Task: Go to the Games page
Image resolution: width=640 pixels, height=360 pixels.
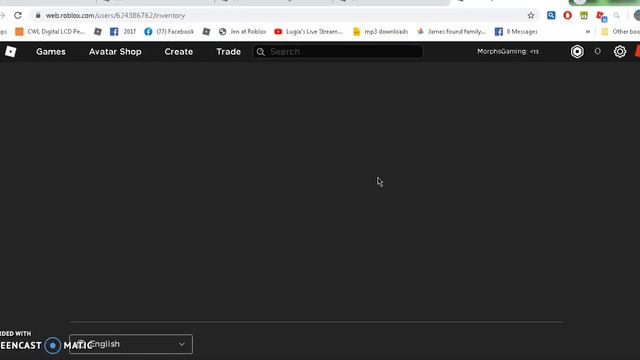Action: (x=51, y=52)
